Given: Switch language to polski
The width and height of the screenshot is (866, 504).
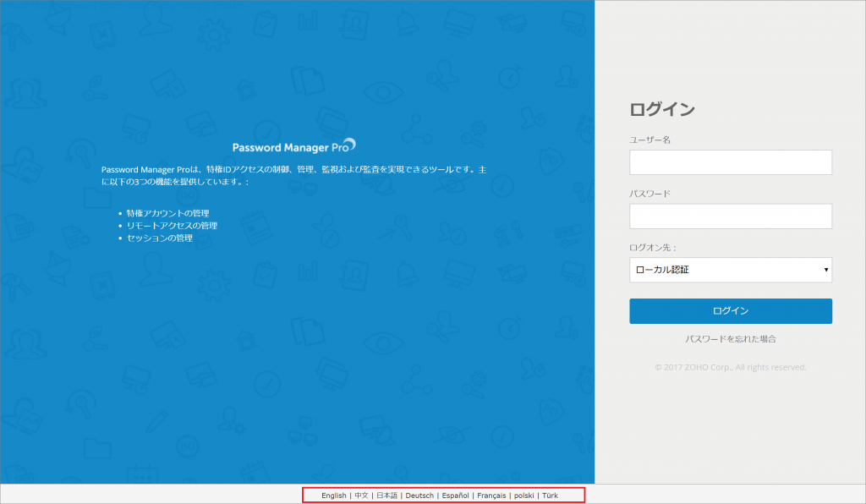Looking at the screenshot, I should tap(523, 496).
